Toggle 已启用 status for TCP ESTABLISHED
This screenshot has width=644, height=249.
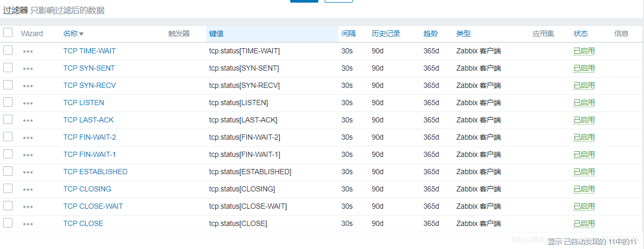tap(584, 172)
